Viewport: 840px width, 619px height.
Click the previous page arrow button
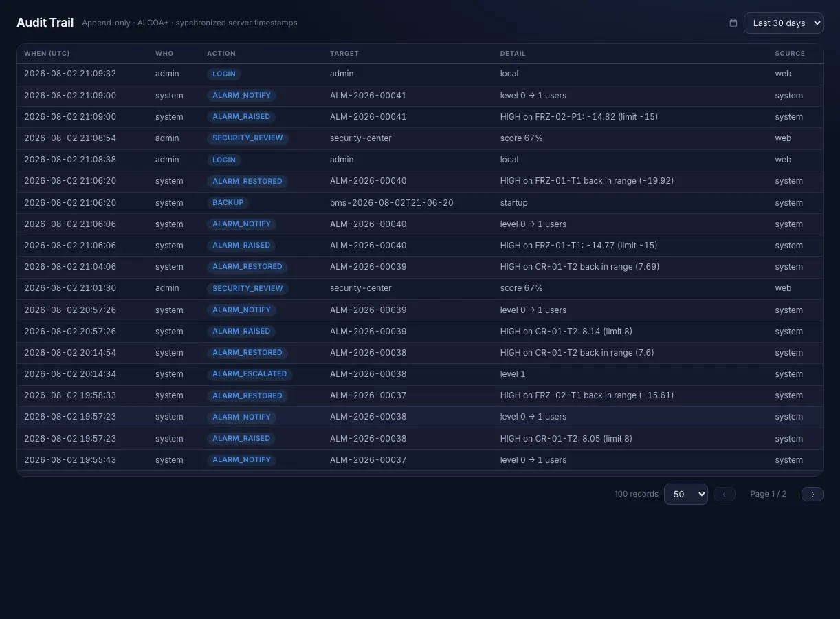click(725, 494)
